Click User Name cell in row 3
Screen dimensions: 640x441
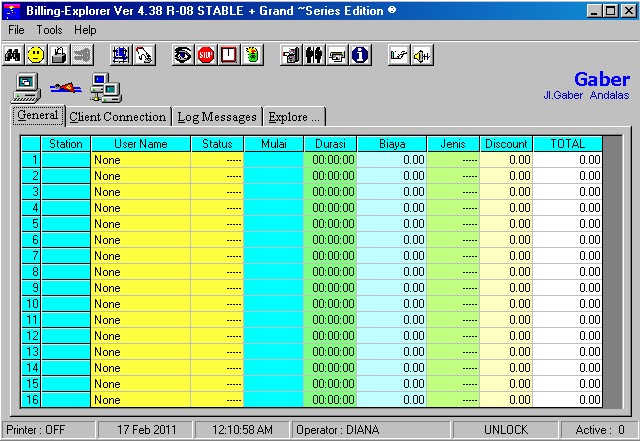141,192
